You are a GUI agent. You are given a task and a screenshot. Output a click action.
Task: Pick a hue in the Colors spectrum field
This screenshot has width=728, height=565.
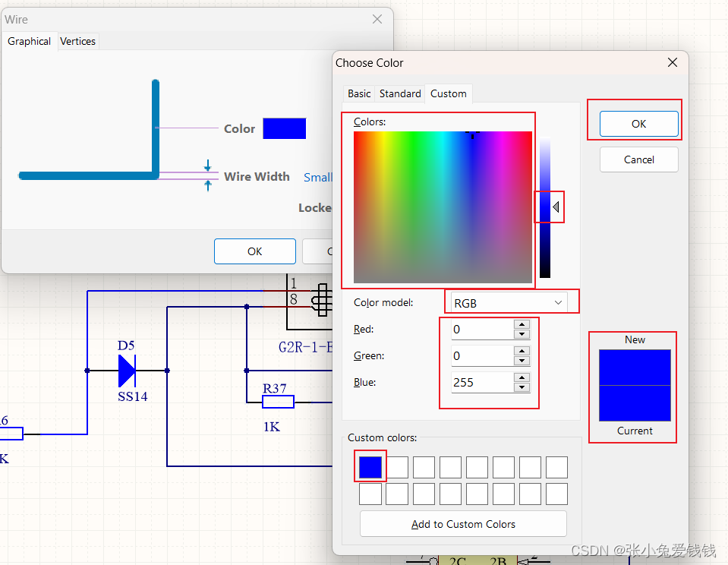click(x=443, y=207)
